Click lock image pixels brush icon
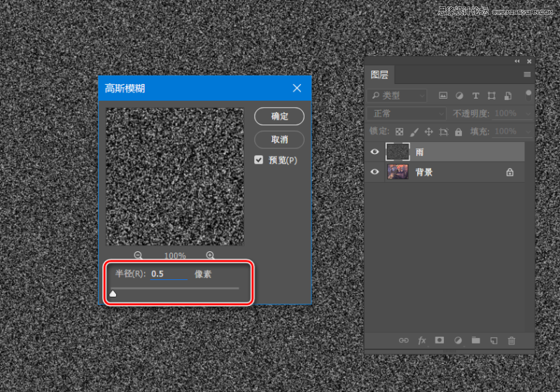Screen dimensions: 560x392 414,132
